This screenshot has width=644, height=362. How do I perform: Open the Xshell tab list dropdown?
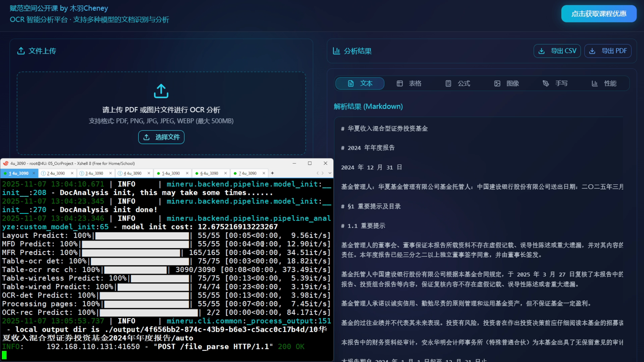tap(330, 173)
